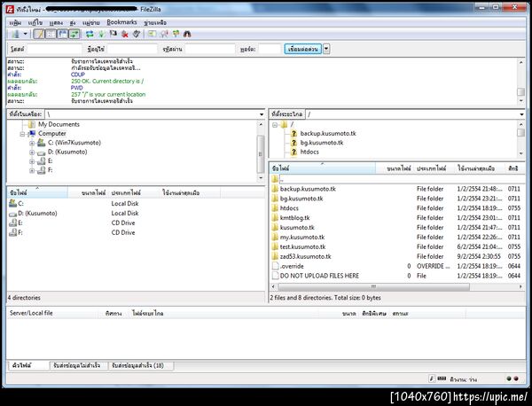This screenshot has width=532, height=406.
Task: Select the kmtblog.tk folder icon
Action: click(x=275, y=218)
